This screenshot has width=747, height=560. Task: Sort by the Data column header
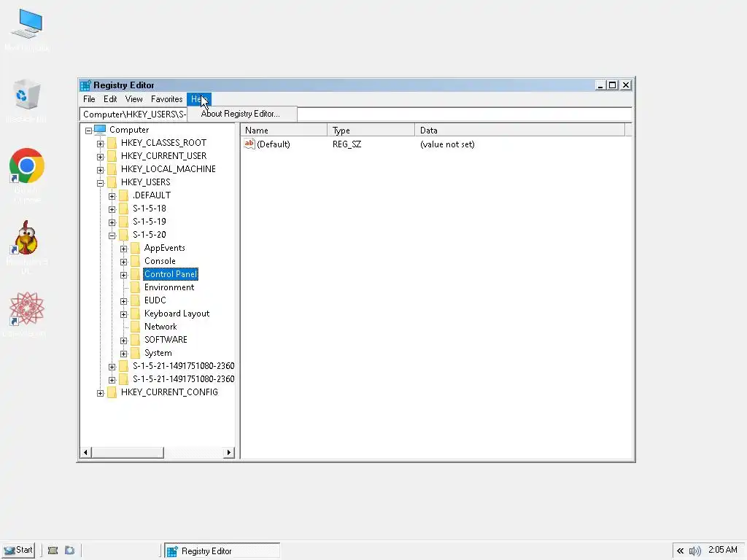tap(519, 130)
